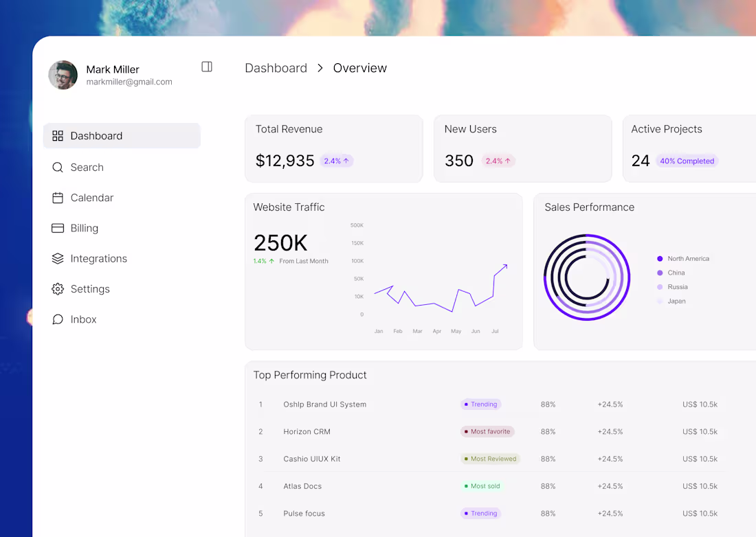Click the Search magnifier icon
The height and width of the screenshot is (537, 756).
coord(58,167)
